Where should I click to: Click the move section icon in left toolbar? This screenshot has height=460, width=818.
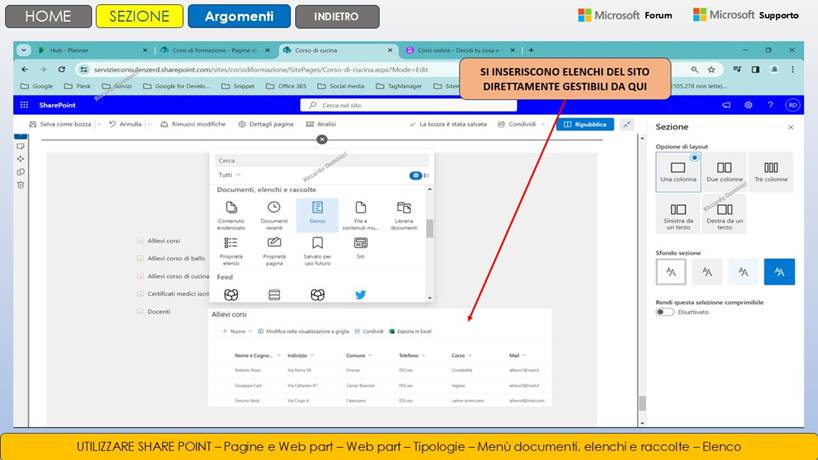point(20,159)
